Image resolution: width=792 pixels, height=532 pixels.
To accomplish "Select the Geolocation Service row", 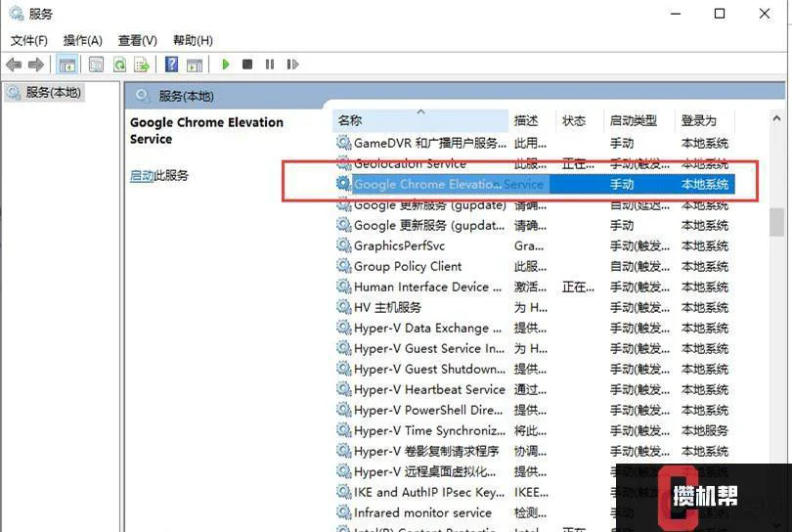I will [534, 163].
